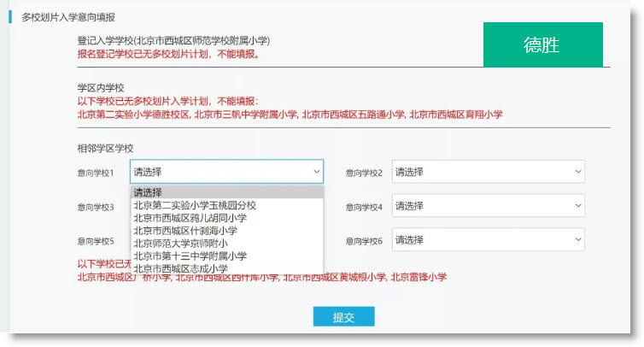This screenshot has width=644, height=347.
Task: Click the 多校划片入学意向填报 heading
Action: point(68,17)
